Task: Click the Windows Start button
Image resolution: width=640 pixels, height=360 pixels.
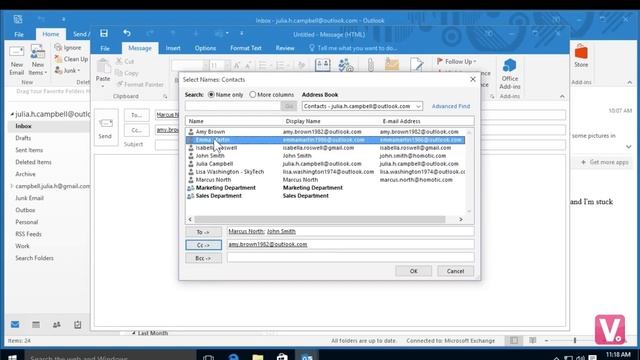Action: click(12, 357)
